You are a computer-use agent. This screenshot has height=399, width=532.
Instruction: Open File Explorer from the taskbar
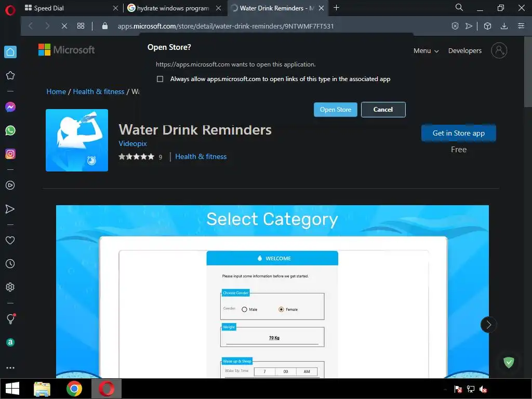coord(42,389)
